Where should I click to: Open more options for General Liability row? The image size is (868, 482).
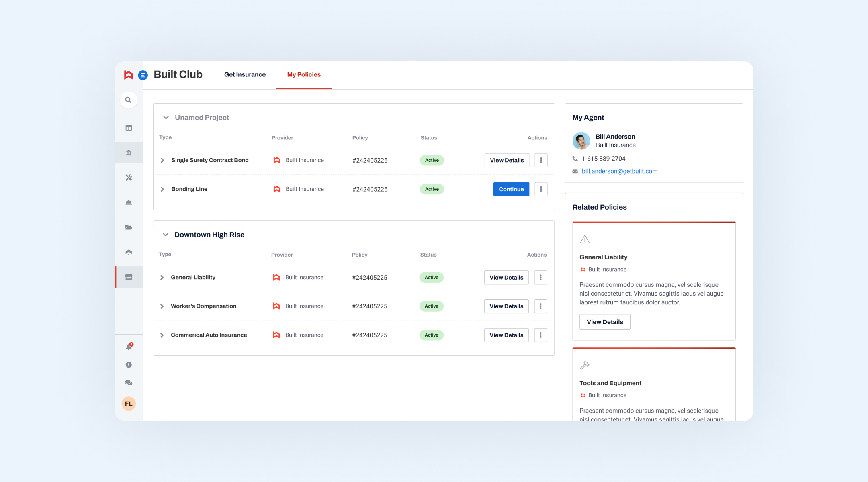(540, 278)
